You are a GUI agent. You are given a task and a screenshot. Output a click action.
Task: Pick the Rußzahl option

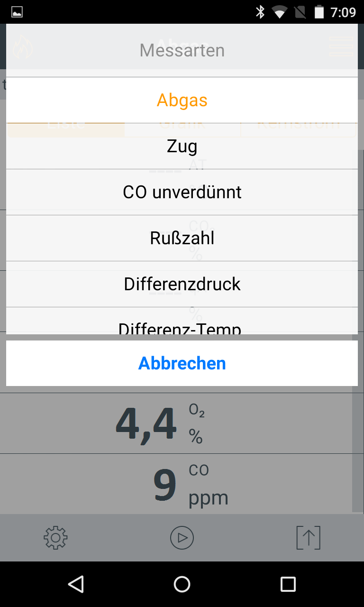click(x=182, y=238)
